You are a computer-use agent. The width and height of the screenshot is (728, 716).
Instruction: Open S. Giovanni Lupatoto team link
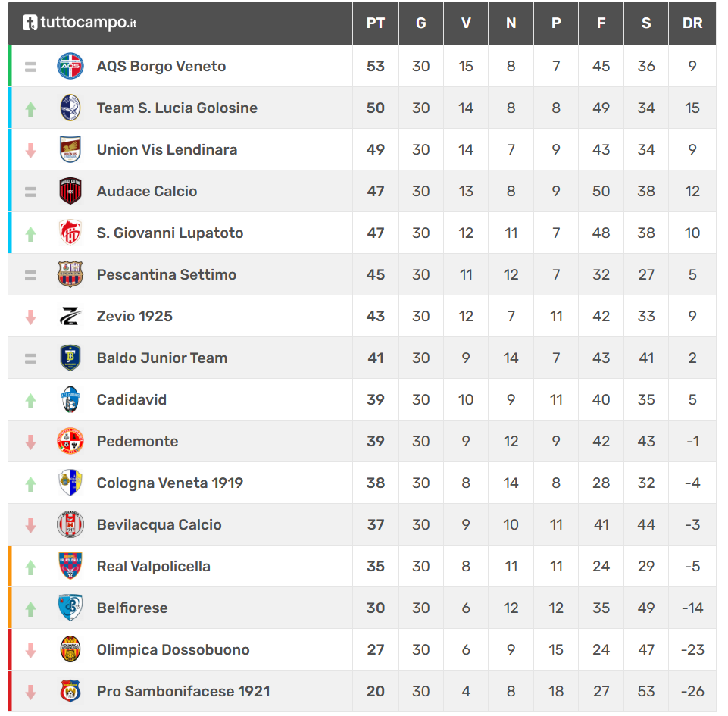(170, 233)
